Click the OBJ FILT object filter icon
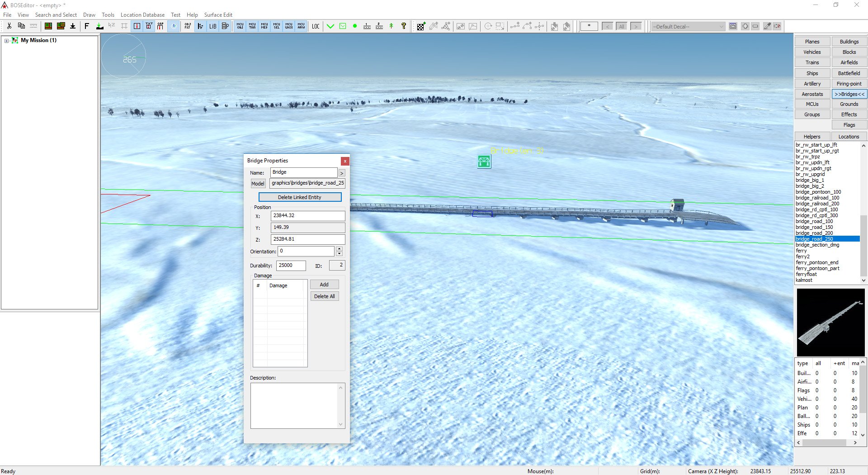The image size is (868, 475). pyautogui.click(x=188, y=26)
